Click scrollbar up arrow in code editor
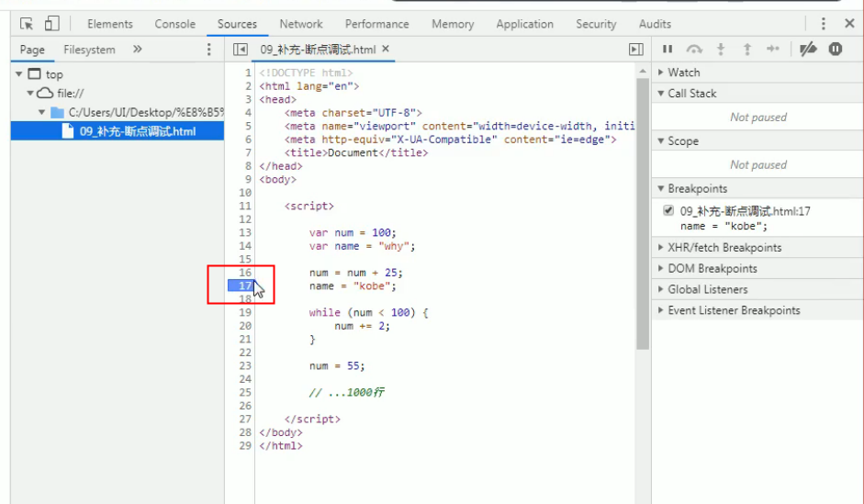Image resolution: width=864 pixels, height=504 pixels. (x=643, y=71)
